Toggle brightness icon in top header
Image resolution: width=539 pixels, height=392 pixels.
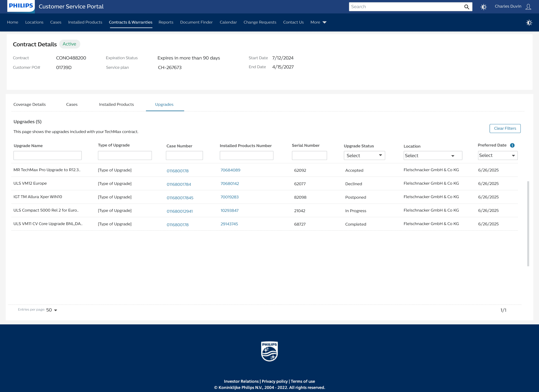[x=483, y=7]
